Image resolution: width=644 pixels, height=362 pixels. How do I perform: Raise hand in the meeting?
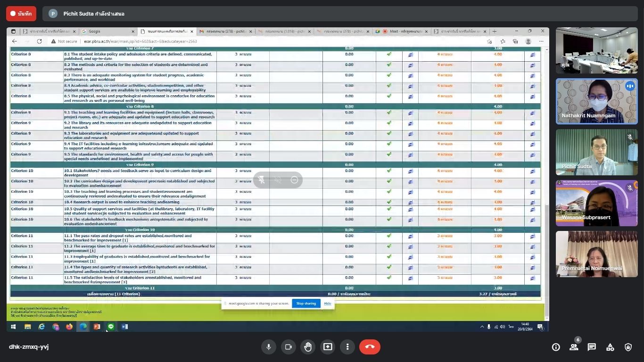point(308,347)
